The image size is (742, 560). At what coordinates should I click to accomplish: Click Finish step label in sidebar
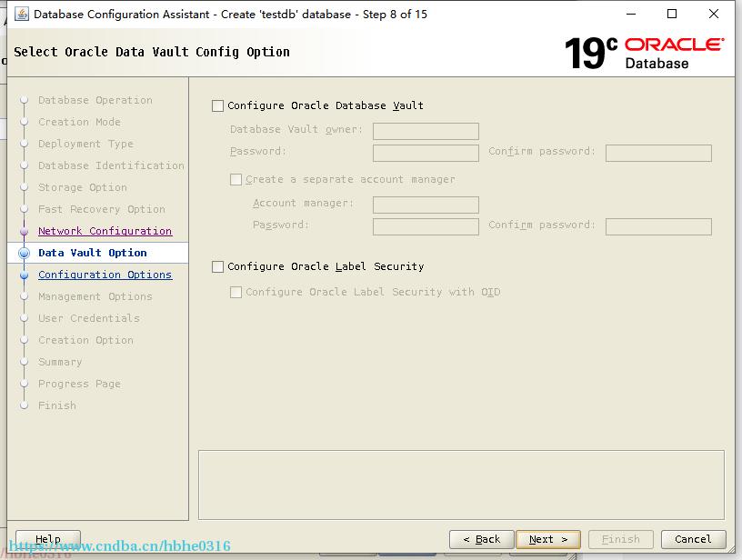pyautogui.click(x=57, y=405)
